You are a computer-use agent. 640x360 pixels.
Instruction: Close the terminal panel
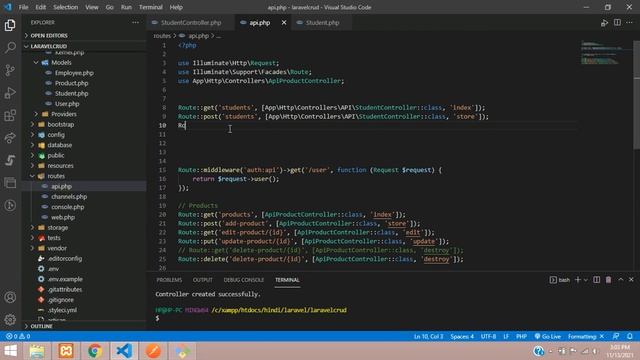click(631, 280)
